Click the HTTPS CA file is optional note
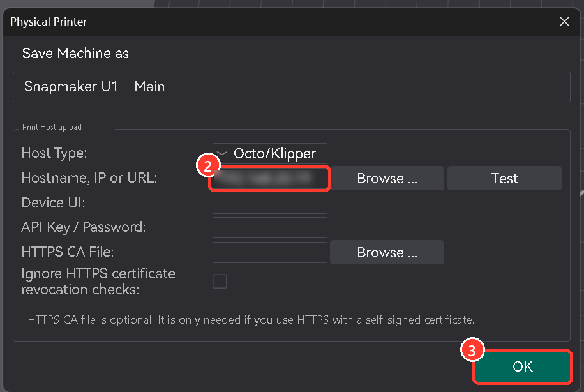 251,320
